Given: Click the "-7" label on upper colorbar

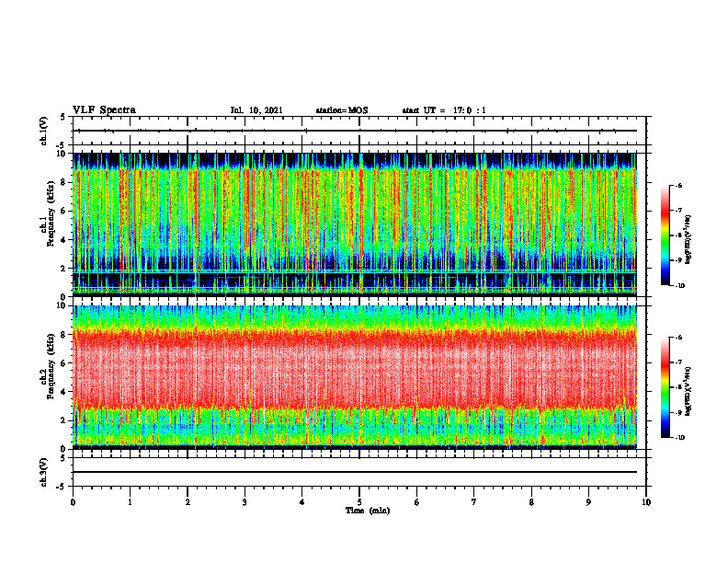Looking at the screenshot, I should [678, 211].
